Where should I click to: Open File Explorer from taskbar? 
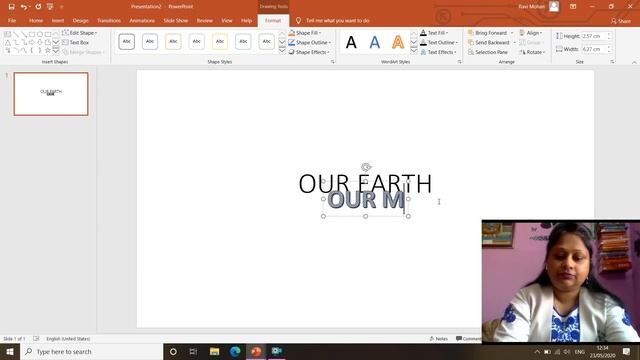(214, 351)
